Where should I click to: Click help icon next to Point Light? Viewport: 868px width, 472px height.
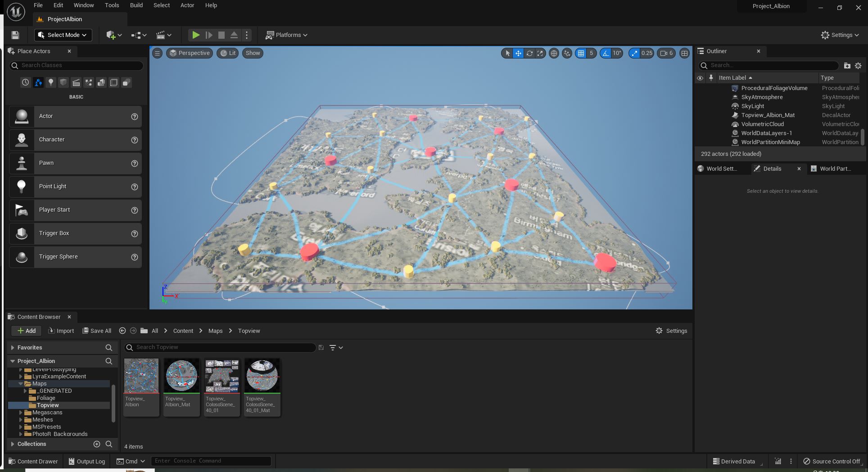[x=134, y=187]
